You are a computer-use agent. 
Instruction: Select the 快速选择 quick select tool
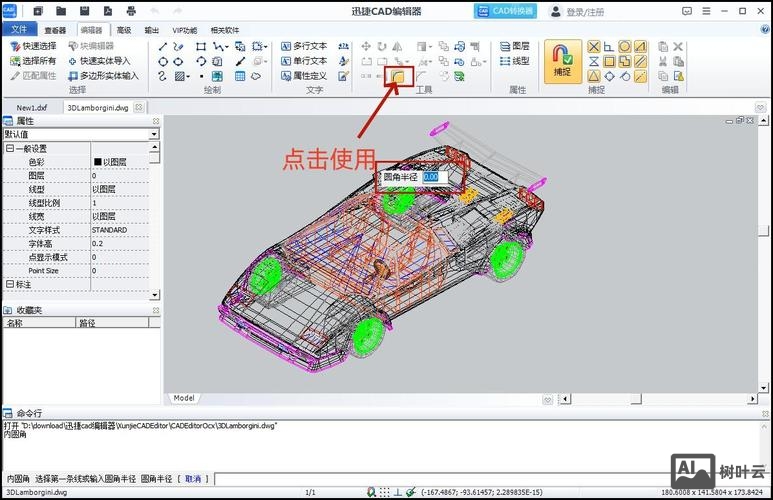(32, 46)
